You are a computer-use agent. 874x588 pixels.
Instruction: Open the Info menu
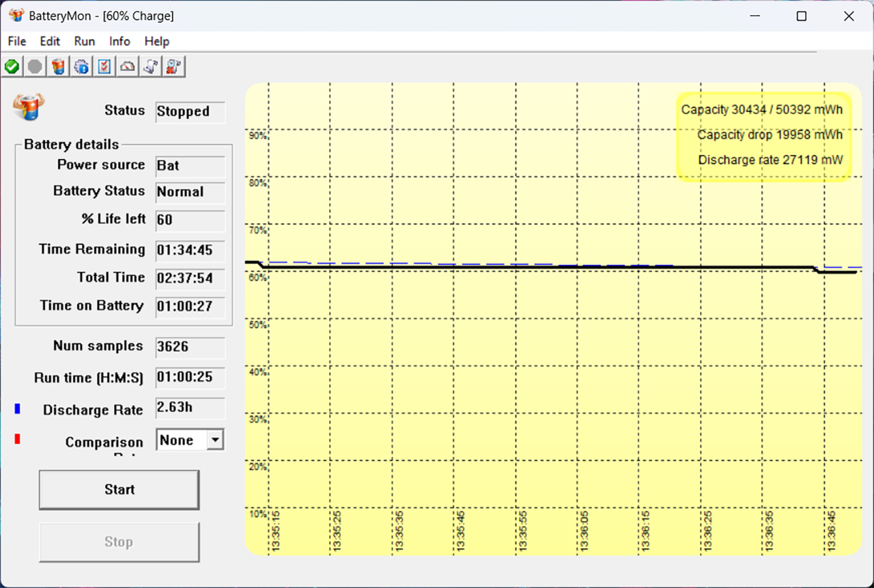tap(119, 41)
